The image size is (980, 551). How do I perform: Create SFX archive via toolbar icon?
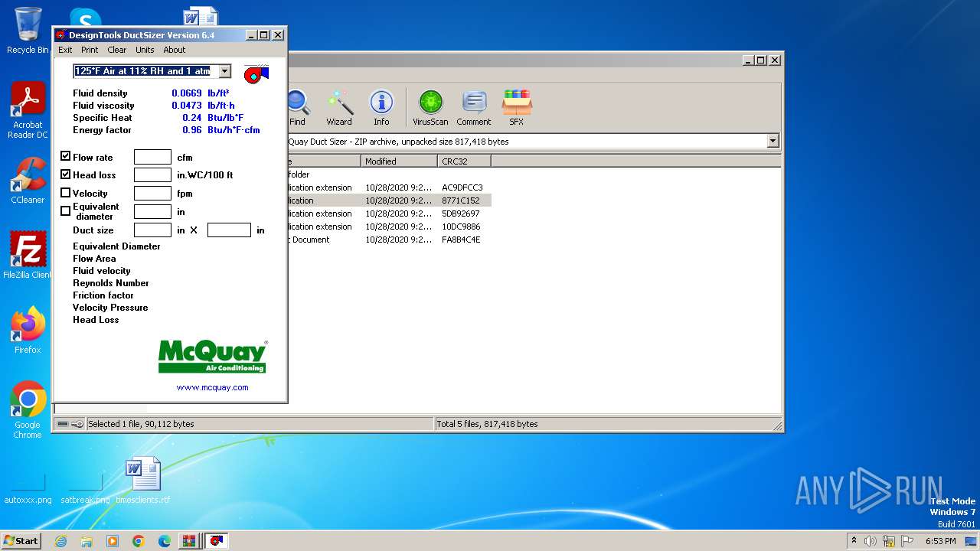pyautogui.click(x=517, y=108)
